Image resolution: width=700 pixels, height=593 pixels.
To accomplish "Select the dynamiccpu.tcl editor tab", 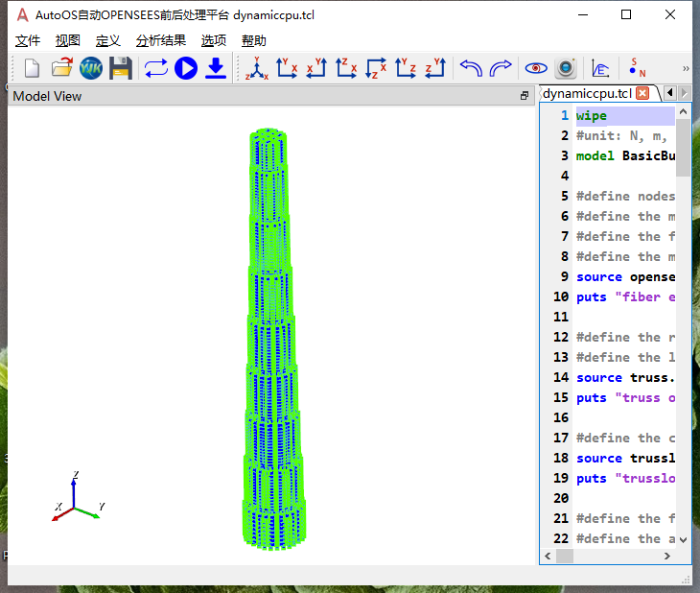I will (x=587, y=93).
